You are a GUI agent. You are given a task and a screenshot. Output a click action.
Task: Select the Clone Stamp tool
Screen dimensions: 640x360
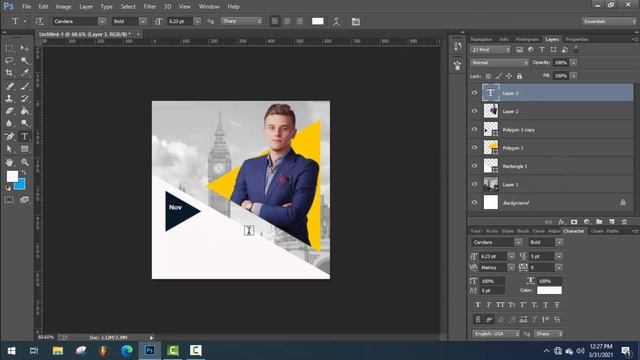tap(9, 98)
